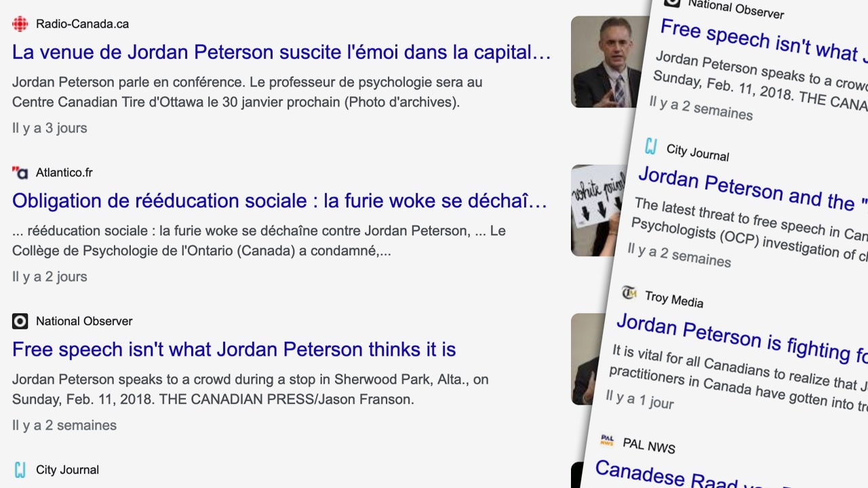The height and width of the screenshot is (488, 868).
Task: Click the Troy Media icon
Action: [629, 293]
